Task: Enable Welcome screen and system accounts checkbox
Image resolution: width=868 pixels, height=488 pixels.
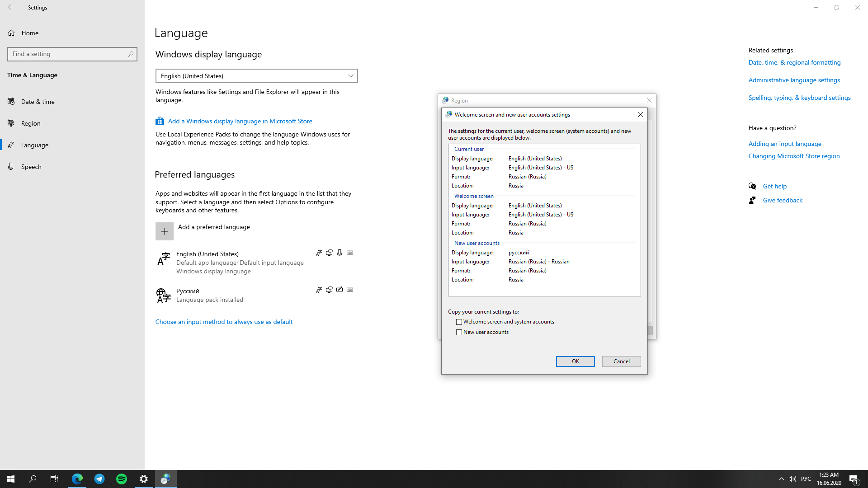Action: (x=459, y=322)
